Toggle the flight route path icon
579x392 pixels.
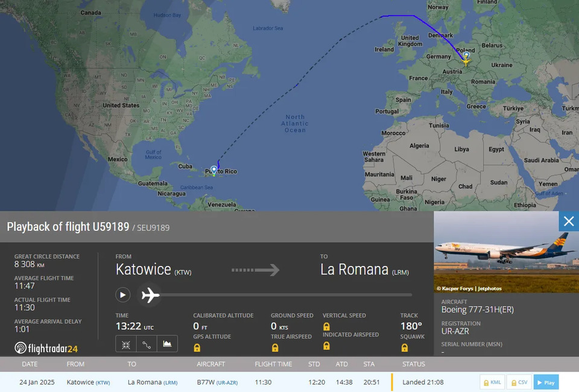point(147,344)
